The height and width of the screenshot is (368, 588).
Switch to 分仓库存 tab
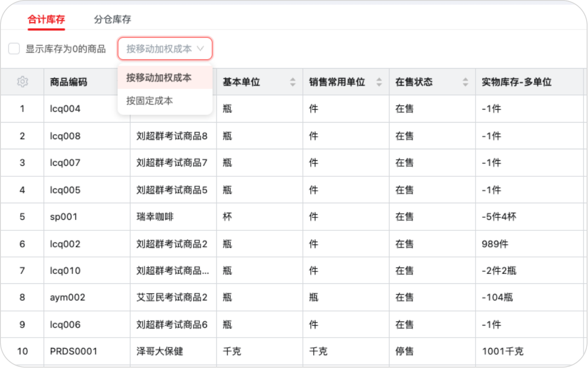point(112,19)
